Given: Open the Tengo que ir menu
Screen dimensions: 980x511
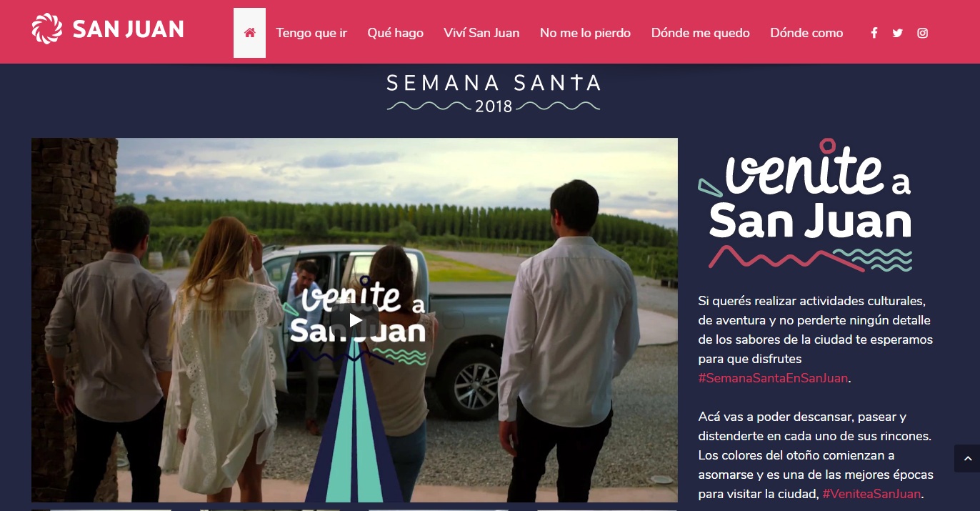Looking at the screenshot, I should [311, 33].
